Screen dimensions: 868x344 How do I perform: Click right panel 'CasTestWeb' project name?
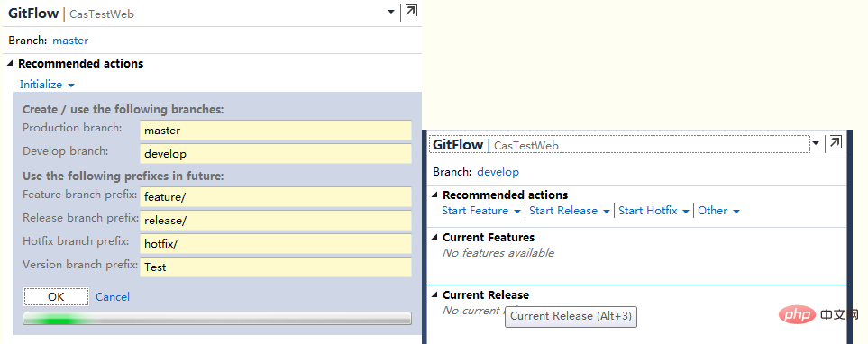click(526, 146)
